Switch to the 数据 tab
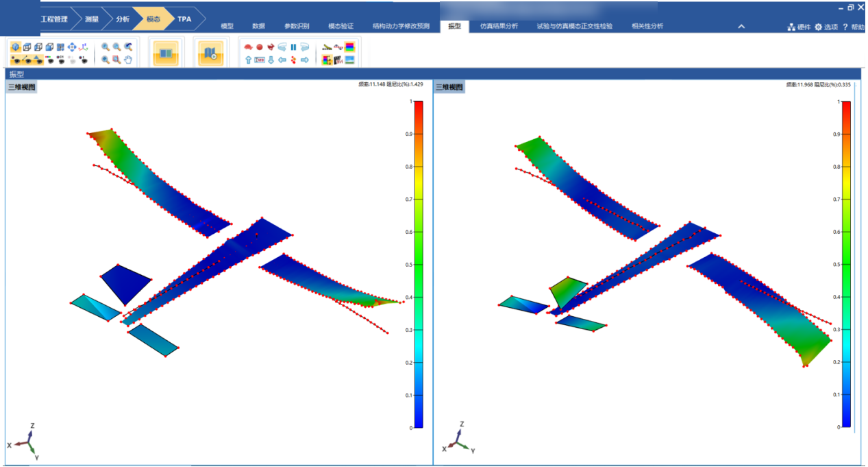Viewport: 868px width, 467px height. pos(258,26)
